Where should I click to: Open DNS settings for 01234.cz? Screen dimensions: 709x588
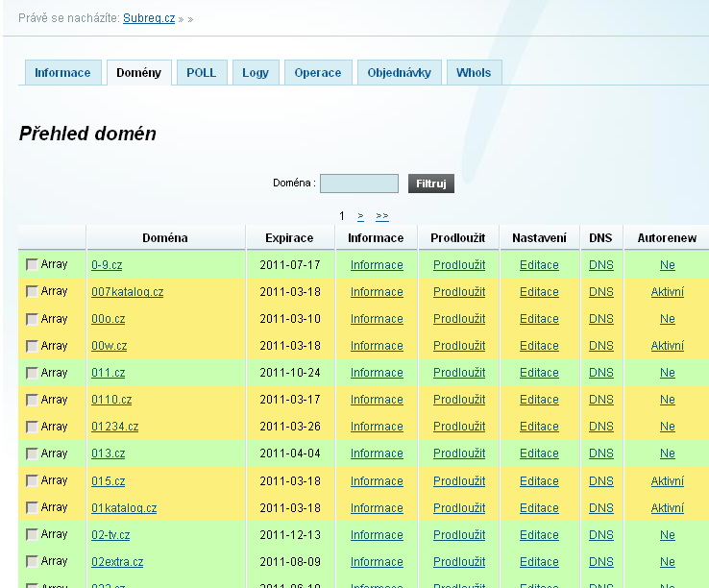coord(600,427)
